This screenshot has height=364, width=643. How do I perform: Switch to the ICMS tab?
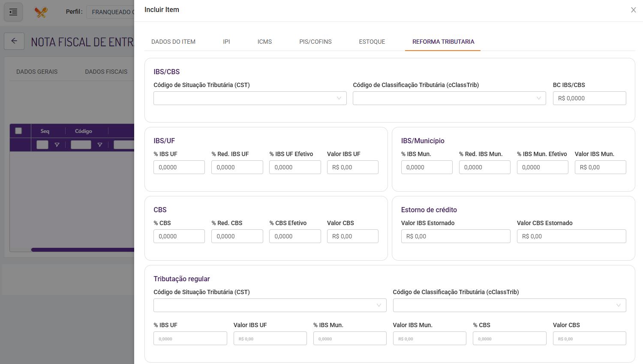tap(264, 42)
